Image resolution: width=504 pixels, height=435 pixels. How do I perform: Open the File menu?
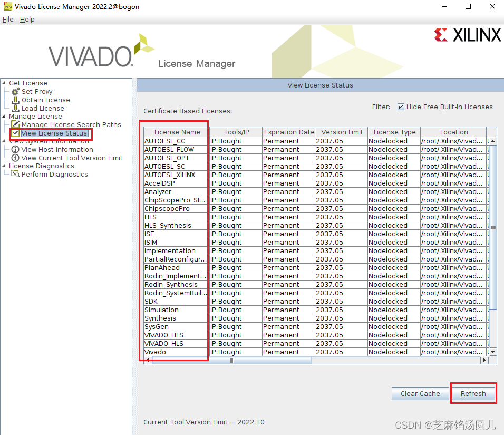[x=8, y=19]
